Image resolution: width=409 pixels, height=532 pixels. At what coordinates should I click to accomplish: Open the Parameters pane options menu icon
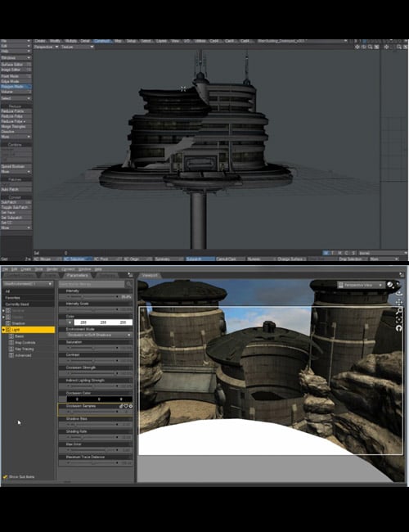130,275
